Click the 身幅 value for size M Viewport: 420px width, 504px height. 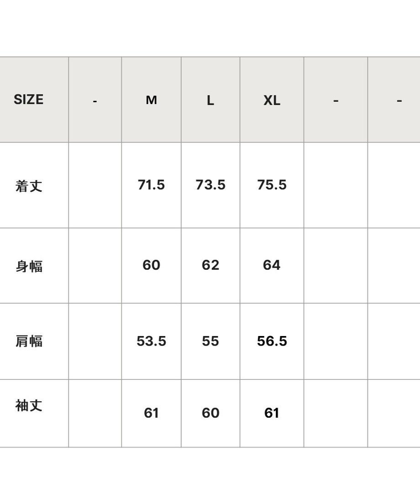click(152, 265)
